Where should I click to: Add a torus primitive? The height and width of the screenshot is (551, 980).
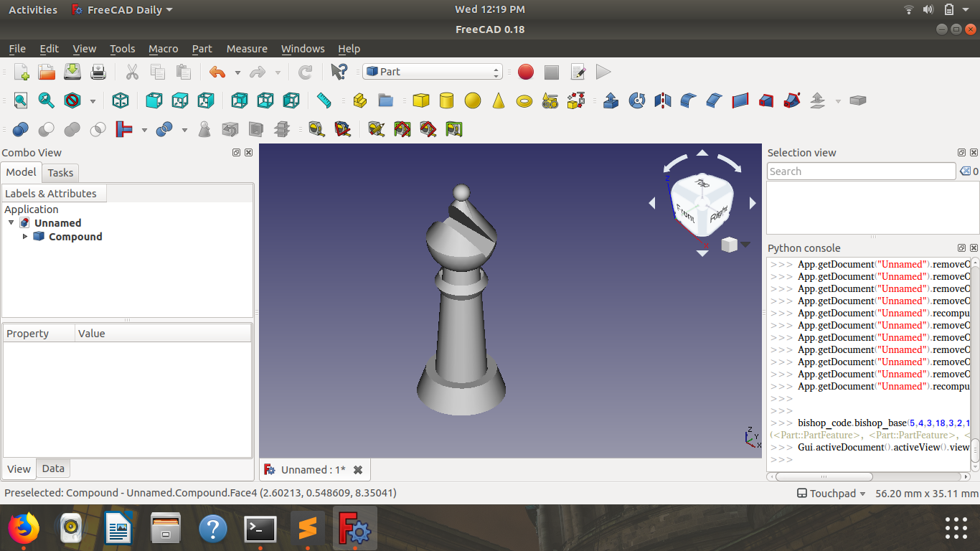click(x=524, y=100)
